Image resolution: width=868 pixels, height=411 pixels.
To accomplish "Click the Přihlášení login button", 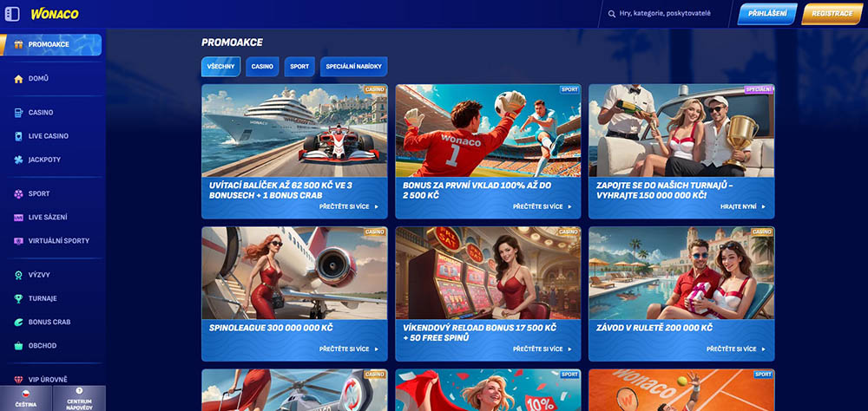I will tap(766, 14).
